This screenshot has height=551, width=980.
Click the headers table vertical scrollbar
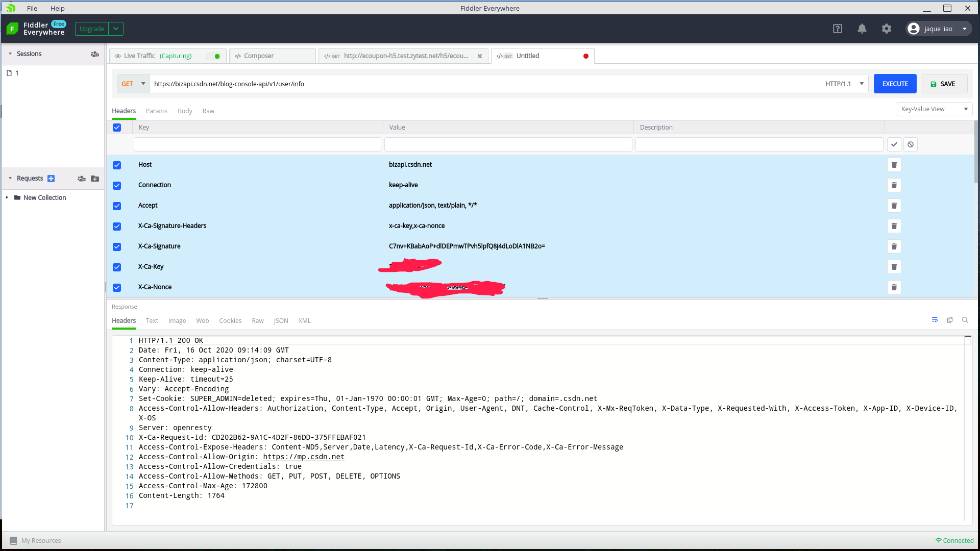coord(976,152)
